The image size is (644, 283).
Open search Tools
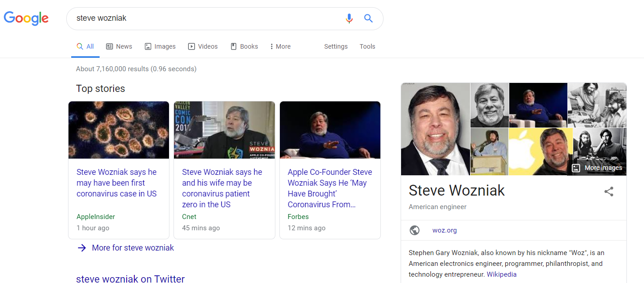(367, 46)
